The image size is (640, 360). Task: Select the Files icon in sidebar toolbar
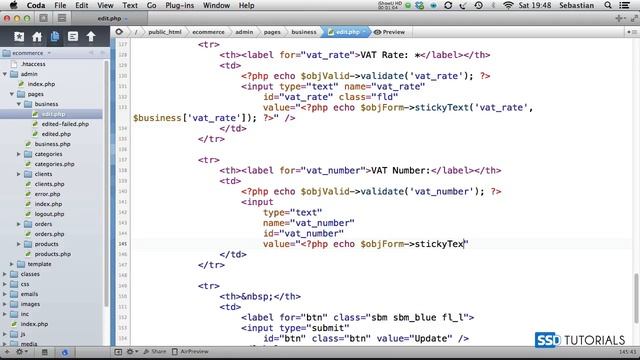pyautogui.click(x=55, y=36)
